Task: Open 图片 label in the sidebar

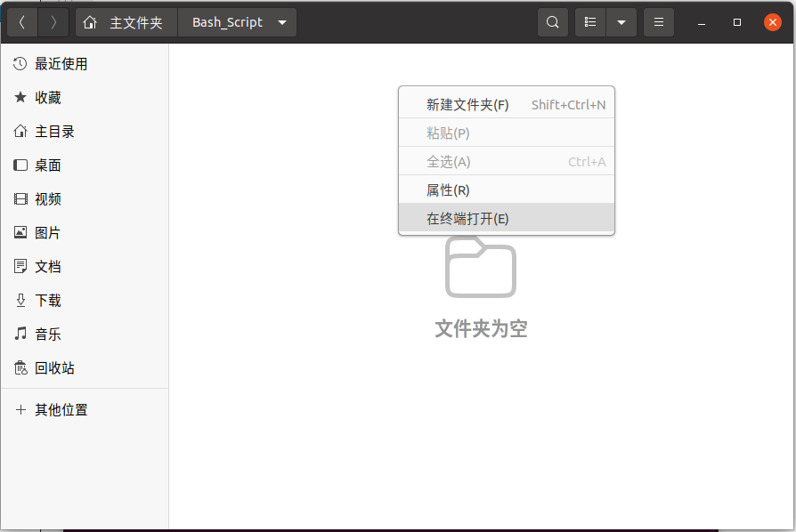Action: point(48,233)
